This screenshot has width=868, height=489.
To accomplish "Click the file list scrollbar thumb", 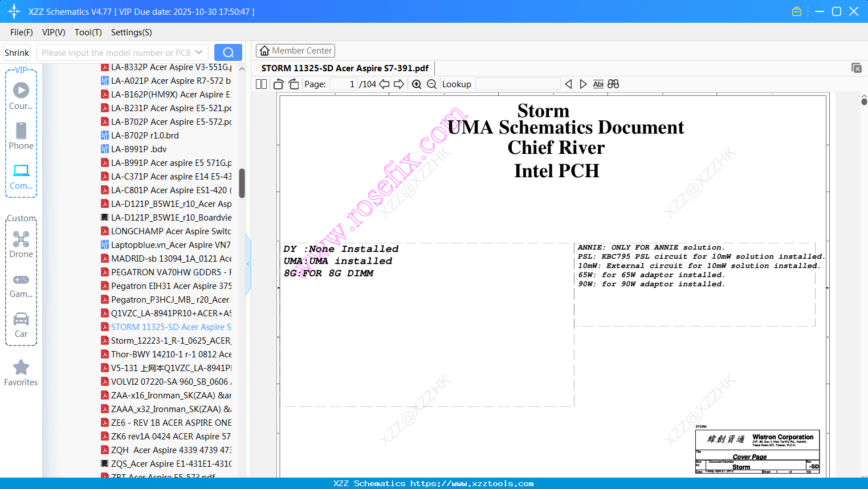I will (x=242, y=183).
